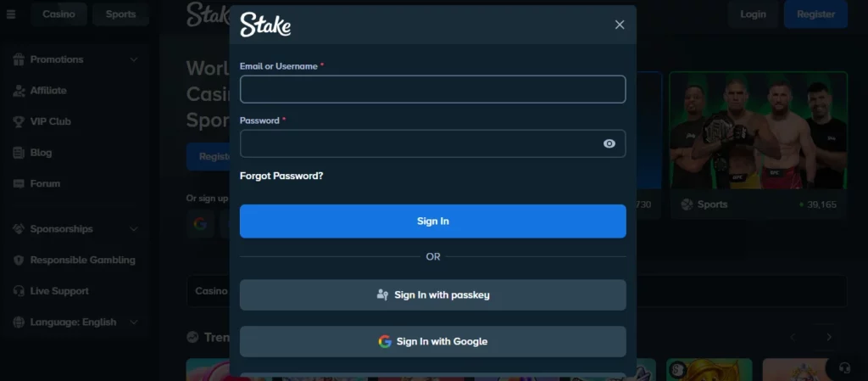Toggle password visibility eye icon
This screenshot has width=868, height=381.
[609, 143]
